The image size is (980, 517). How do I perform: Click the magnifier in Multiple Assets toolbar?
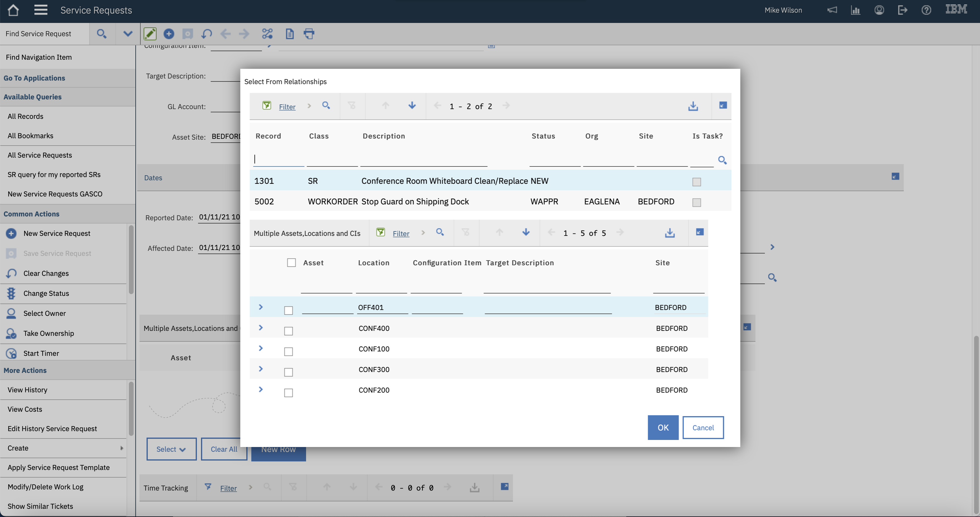[440, 232]
